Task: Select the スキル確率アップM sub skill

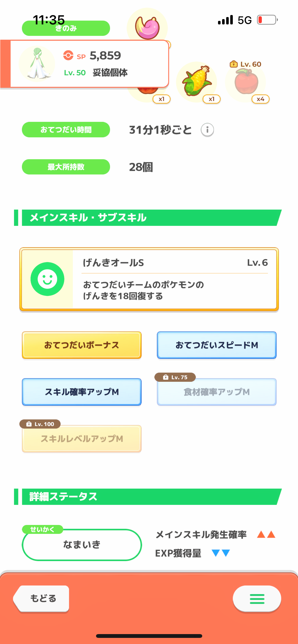Action: [82, 392]
